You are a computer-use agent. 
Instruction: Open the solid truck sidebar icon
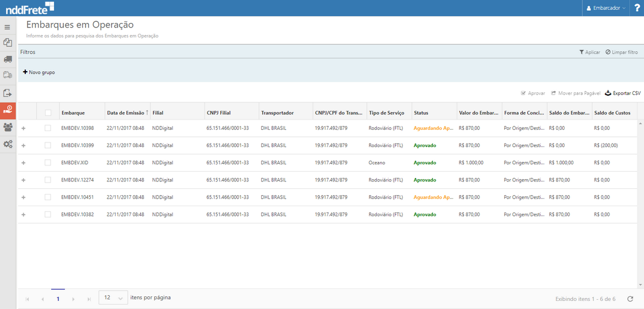point(7,59)
